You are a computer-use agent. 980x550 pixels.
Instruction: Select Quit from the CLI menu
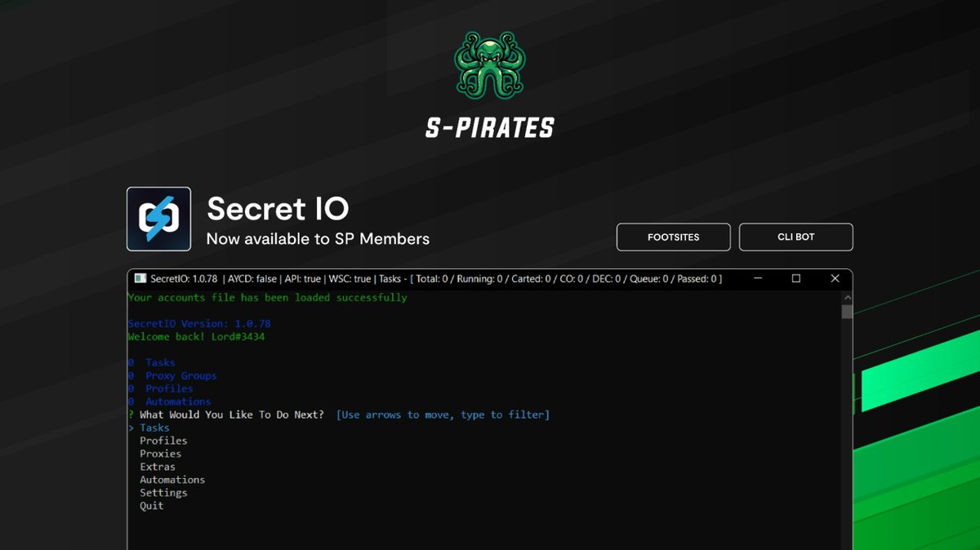(x=150, y=505)
